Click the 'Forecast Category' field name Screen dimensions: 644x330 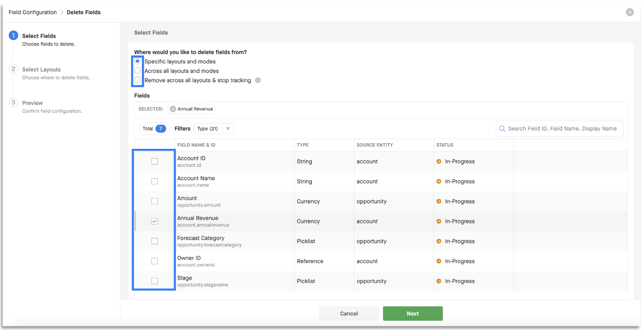click(x=201, y=238)
